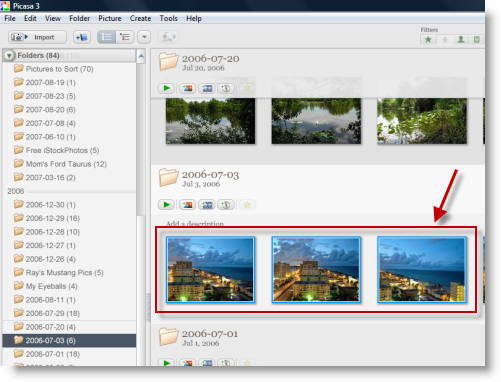Toggle the uploaded photos filter
The width and height of the screenshot is (501, 382).
445,40
